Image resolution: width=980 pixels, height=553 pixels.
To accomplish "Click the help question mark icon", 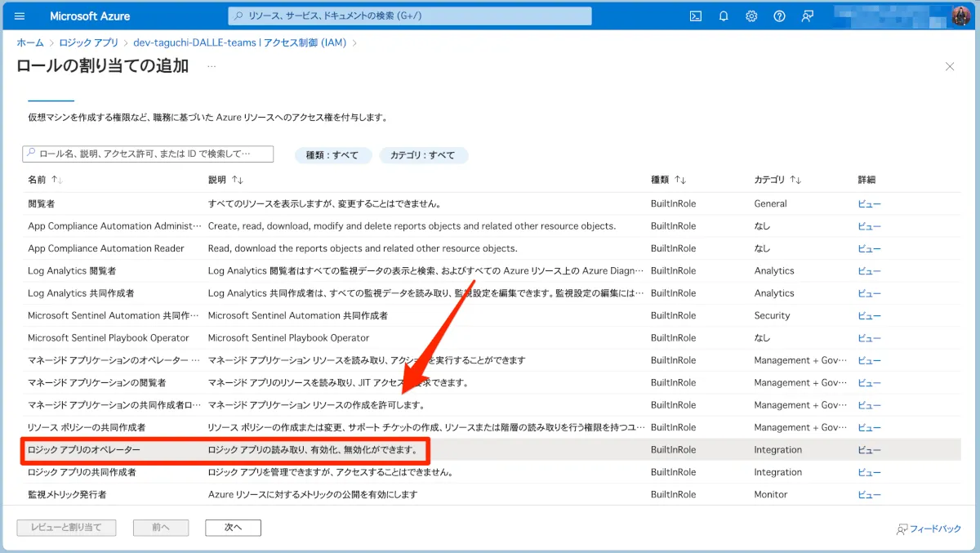I will (779, 16).
